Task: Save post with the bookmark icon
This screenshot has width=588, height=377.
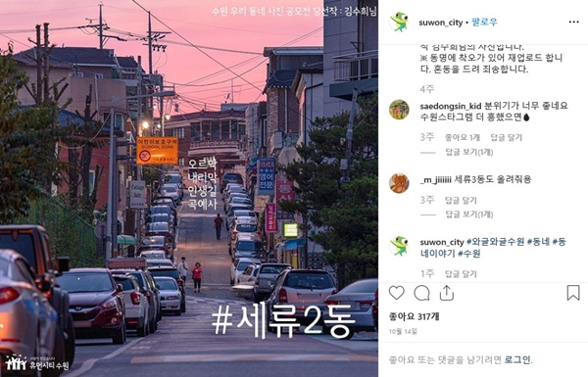Action: coord(573,293)
